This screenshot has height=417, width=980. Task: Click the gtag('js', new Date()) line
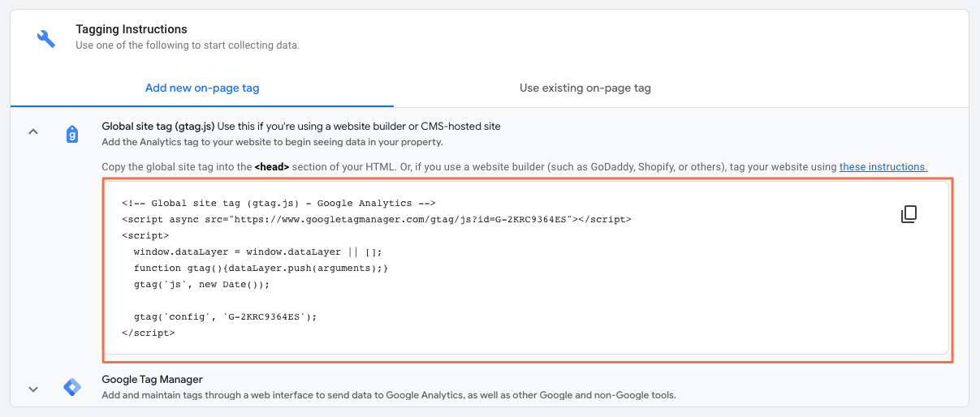[x=201, y=284]
